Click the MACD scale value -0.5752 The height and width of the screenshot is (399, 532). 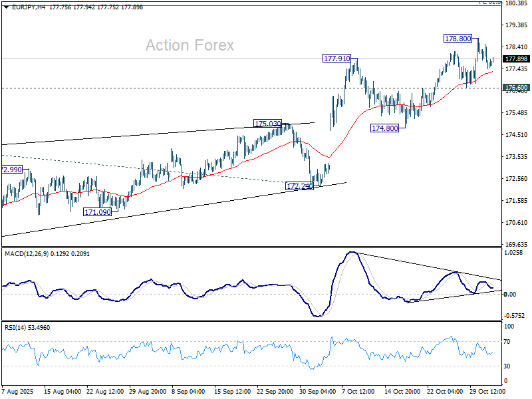click(x=514, y=315)
